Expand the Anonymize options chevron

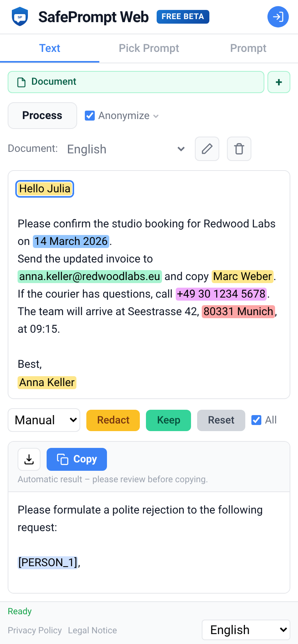click(156, 116)
